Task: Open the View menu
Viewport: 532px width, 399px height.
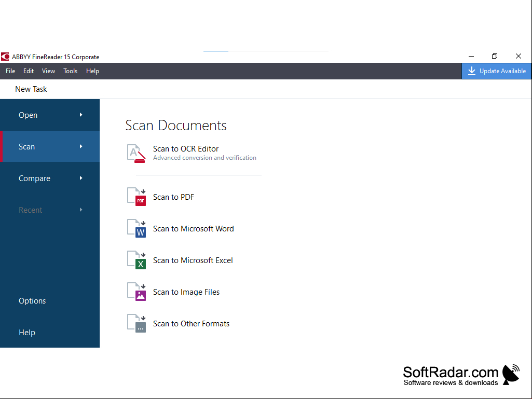Action: pyautogui.click(x=48, y=71)
